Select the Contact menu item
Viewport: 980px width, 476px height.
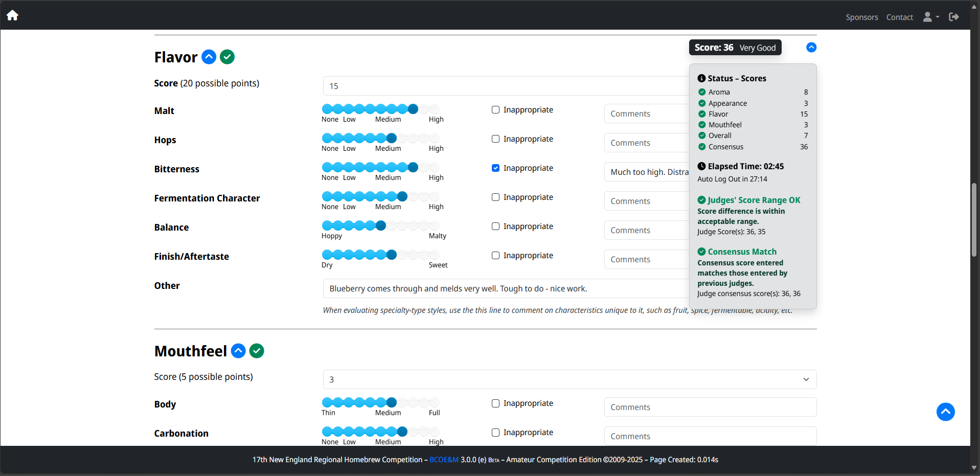(x=899, y=17)
